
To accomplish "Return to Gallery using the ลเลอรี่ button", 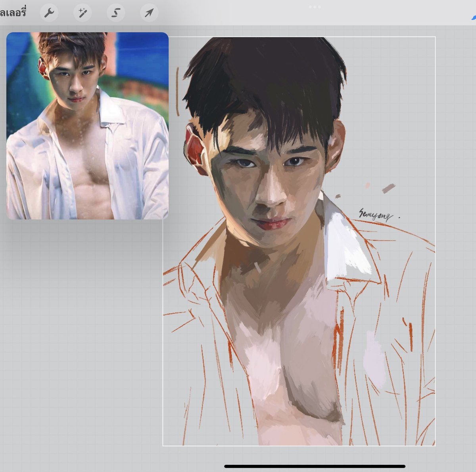I will click(12, 12).
